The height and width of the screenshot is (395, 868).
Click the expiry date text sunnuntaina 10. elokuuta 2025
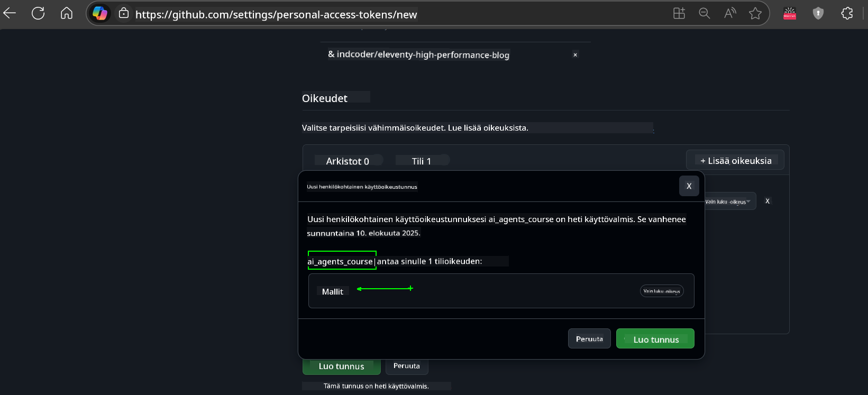click(364, 233)
